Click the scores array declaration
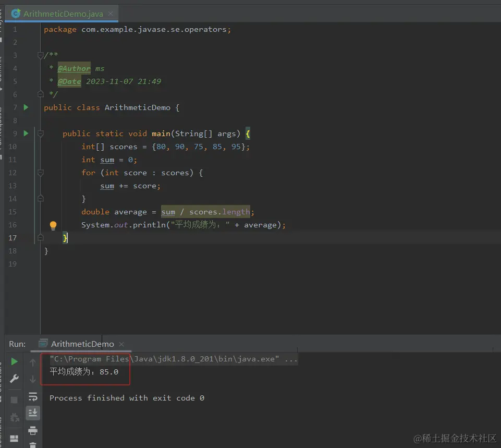 pyautogui.click(x=165, y=147)
